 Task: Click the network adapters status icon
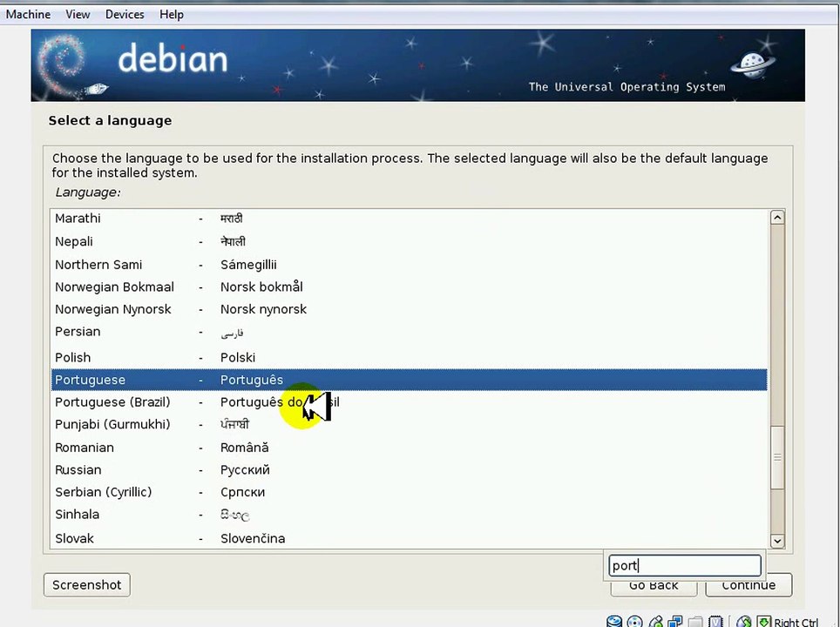tap(675, 621)
